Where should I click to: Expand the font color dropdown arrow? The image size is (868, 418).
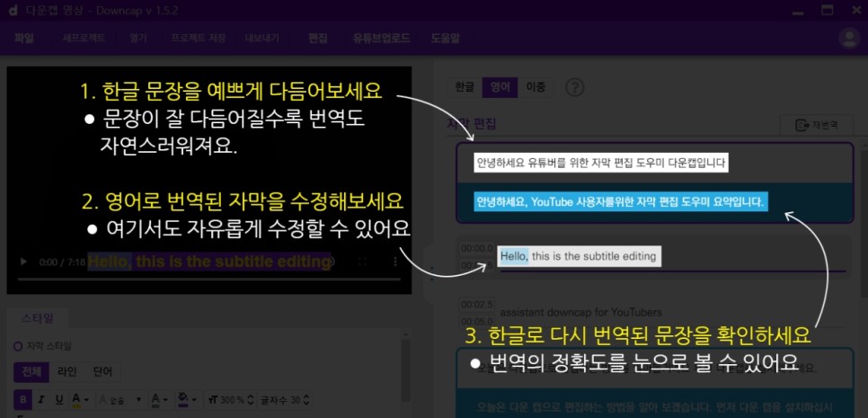pos(87,400)
